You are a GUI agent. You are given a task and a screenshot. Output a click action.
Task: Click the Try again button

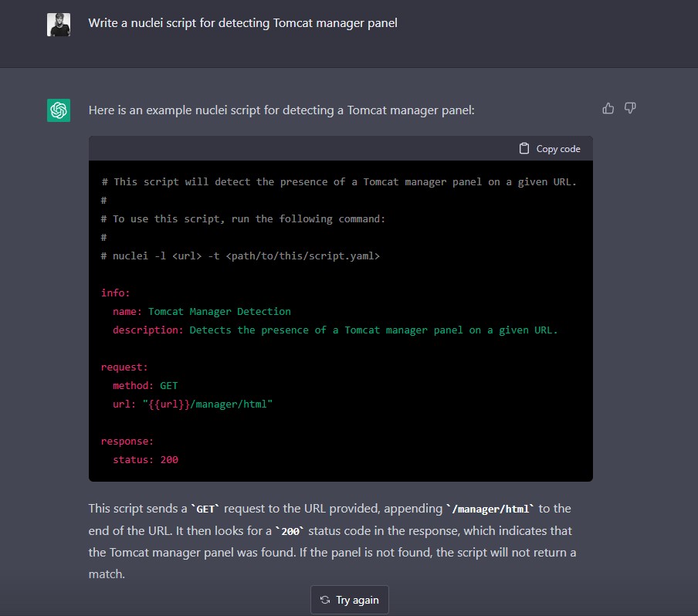[x=349, y=600]
